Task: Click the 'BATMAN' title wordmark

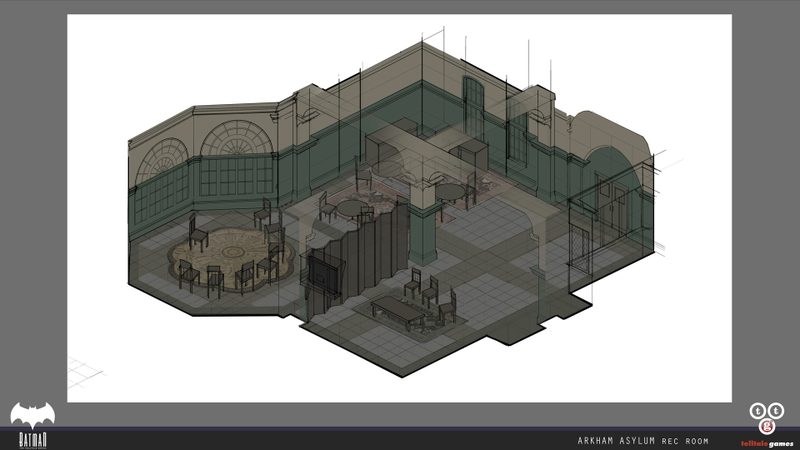Action: 33,440
